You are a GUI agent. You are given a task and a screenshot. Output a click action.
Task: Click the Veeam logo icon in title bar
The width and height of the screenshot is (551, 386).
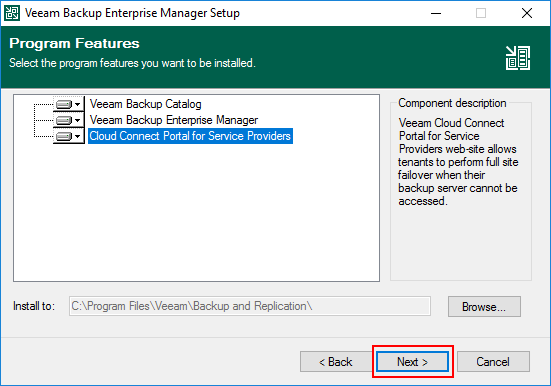tap(12, 13)
